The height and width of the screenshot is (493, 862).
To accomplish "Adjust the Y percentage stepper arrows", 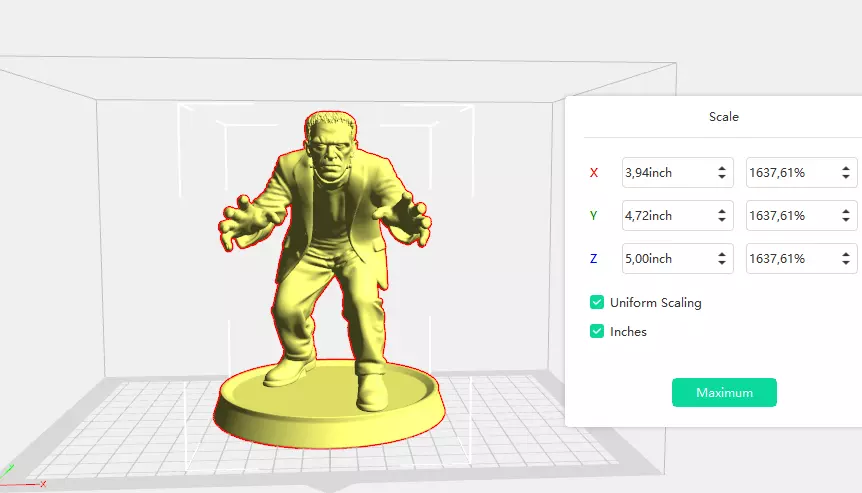I will click(x=846, y=215).
